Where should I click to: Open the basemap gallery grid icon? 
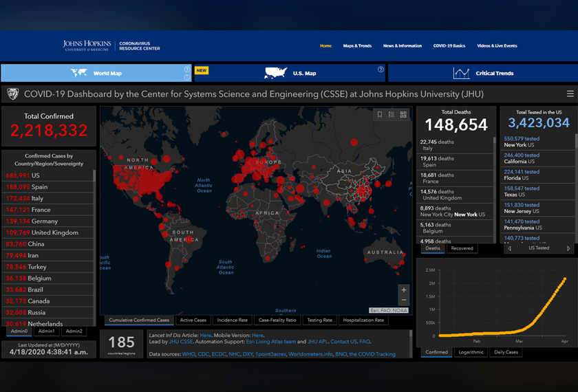(403, 115)
